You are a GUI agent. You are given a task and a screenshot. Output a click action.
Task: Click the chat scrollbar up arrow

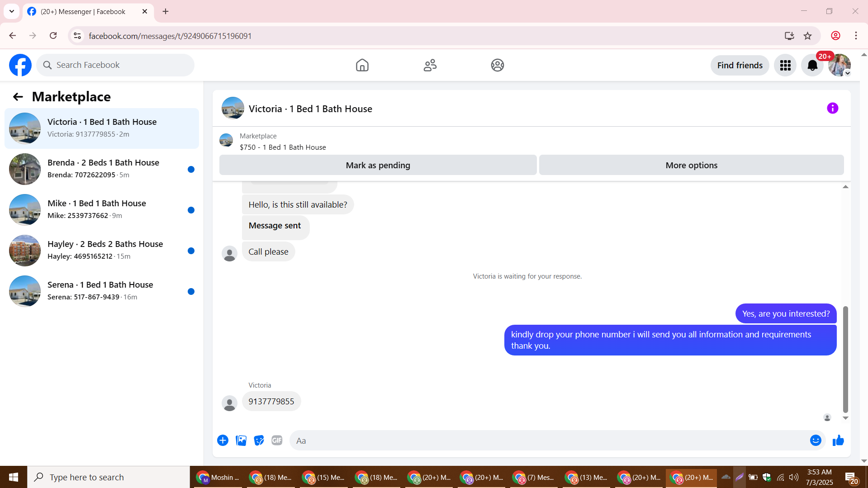[x=845, y=187]
